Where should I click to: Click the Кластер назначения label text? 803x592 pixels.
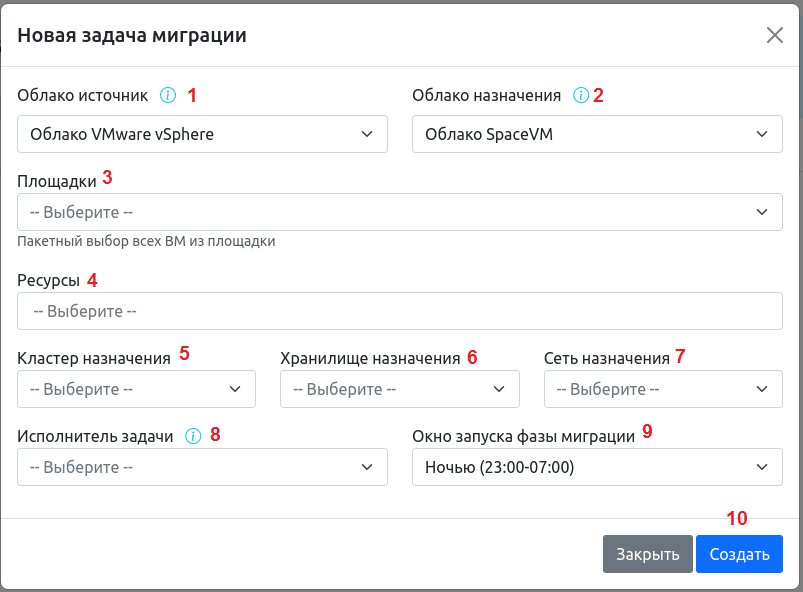[x=94, y=358]
